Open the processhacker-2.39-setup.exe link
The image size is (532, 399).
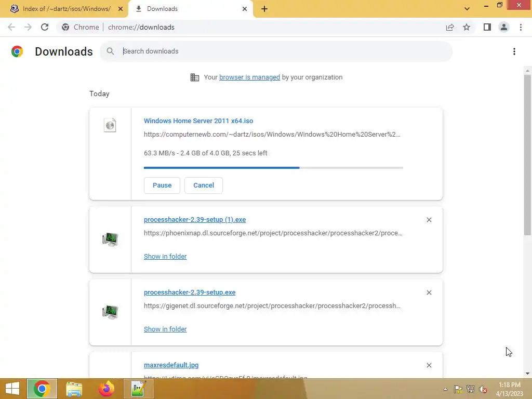click(190, 292)
